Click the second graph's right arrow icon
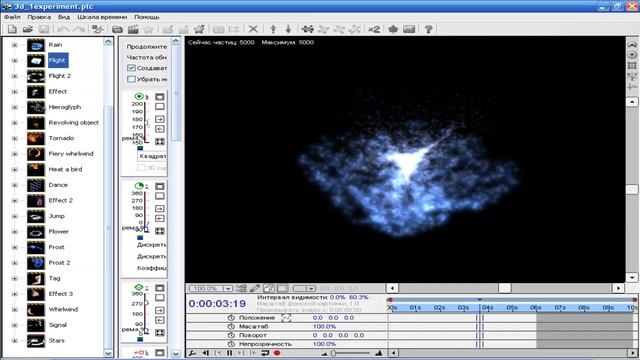The width and height of the screenshot is (640, 360). [160, 209]
